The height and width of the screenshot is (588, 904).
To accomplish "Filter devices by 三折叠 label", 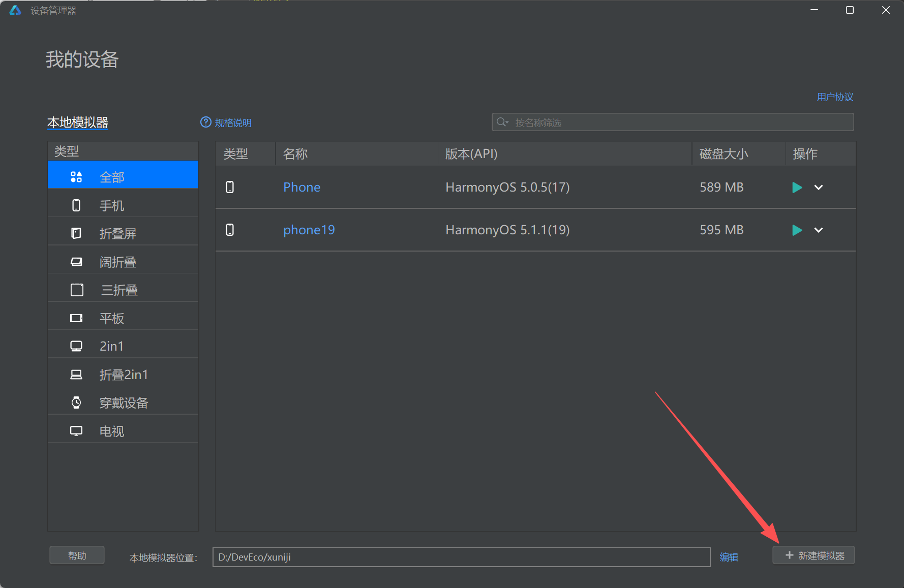I will 119,290.
